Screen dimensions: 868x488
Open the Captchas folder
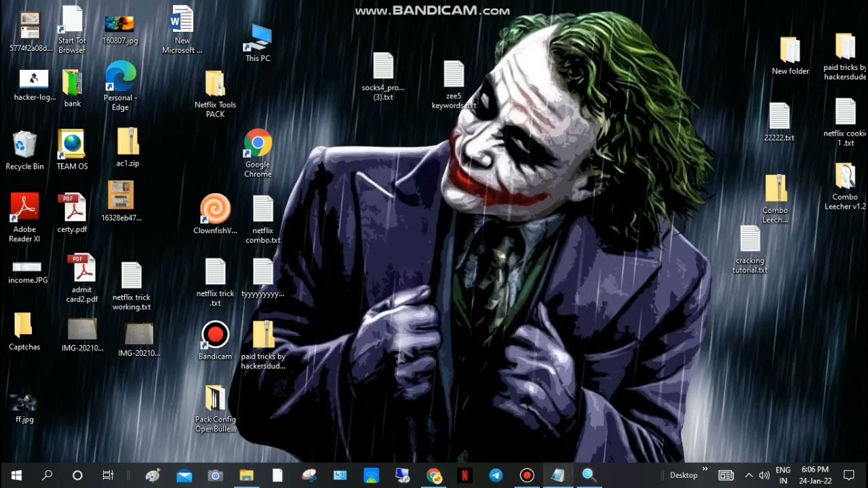tap(24, 331)
